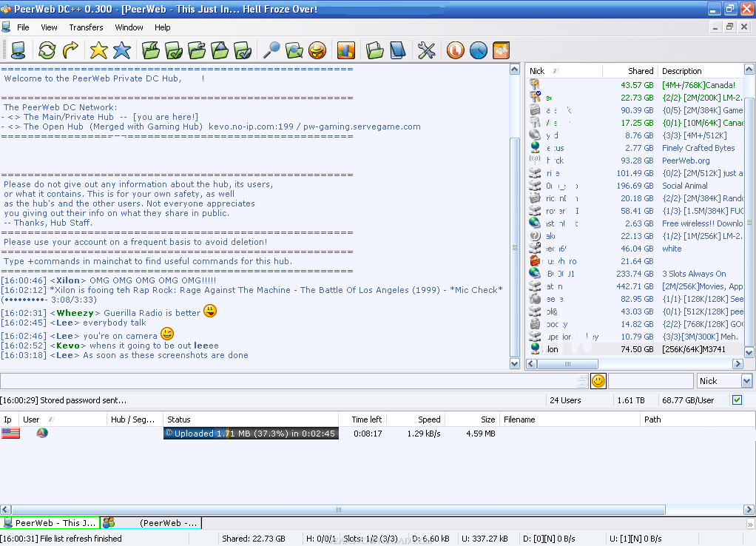Click the orange clock toolbar icon
Viewport: 756px width, 546px height.
click(455, 50)
